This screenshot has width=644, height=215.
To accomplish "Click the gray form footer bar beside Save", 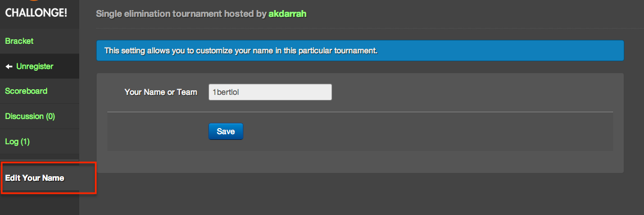I will pyautogui.click(x=427, y=131).
